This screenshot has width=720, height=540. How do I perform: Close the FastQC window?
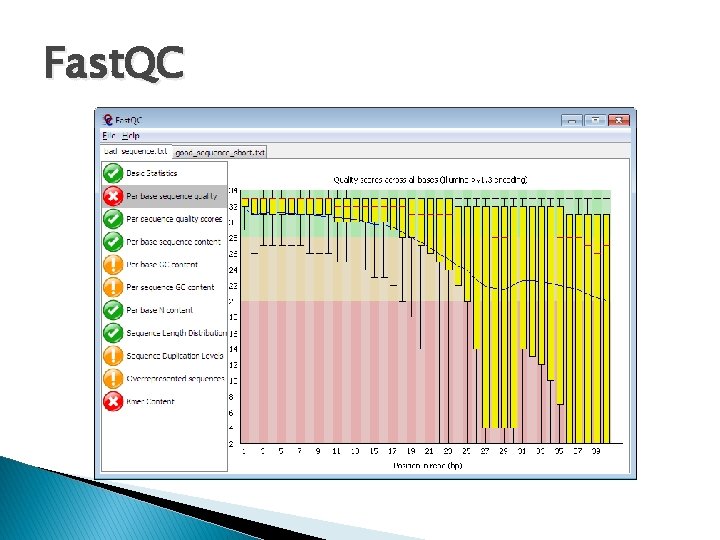pos(619,120)
